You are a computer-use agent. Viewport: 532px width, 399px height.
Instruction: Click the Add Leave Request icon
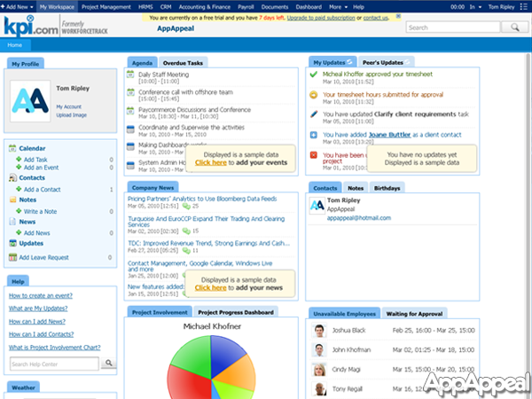[x=12, y=257]
